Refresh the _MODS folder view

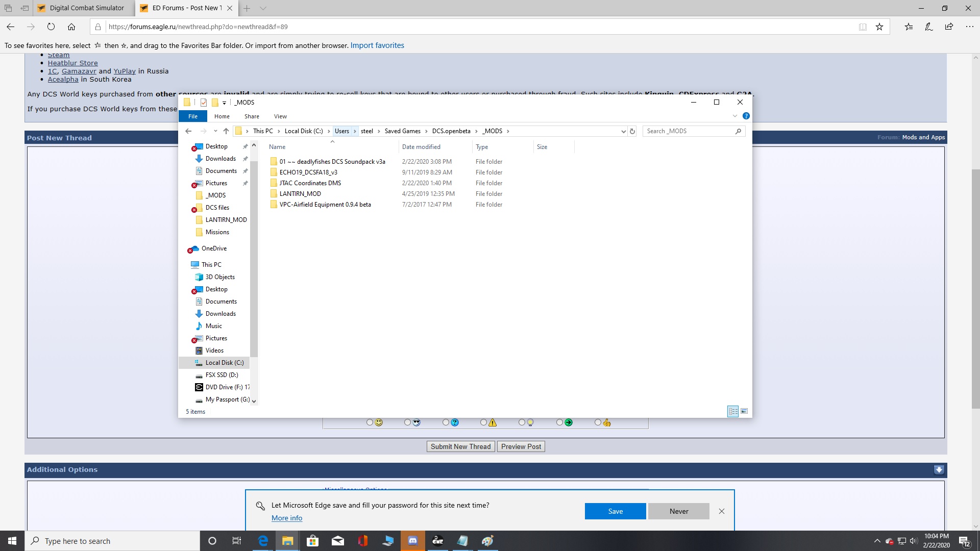pyautogui.click(x=632, y=131)
